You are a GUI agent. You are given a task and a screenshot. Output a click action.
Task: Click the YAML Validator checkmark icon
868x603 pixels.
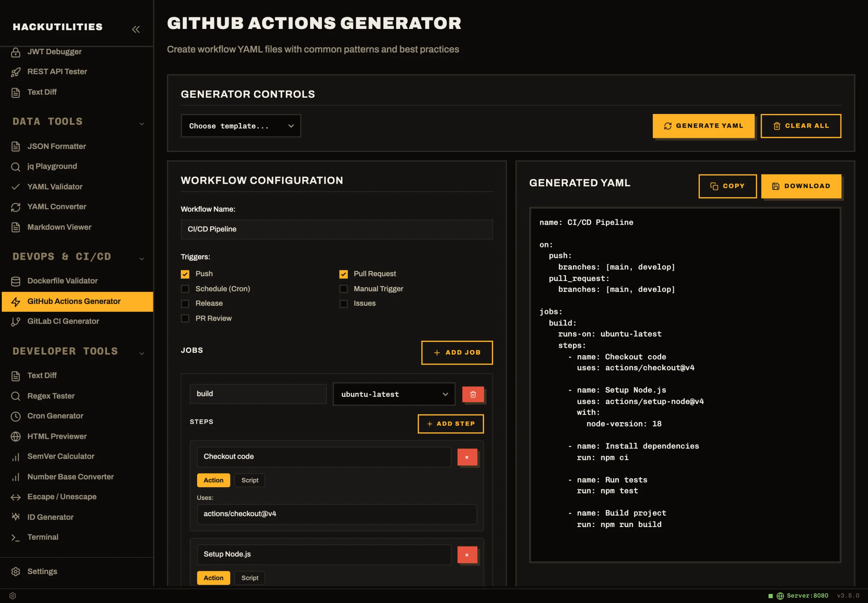pyautogui.click(x=16, y=187)
